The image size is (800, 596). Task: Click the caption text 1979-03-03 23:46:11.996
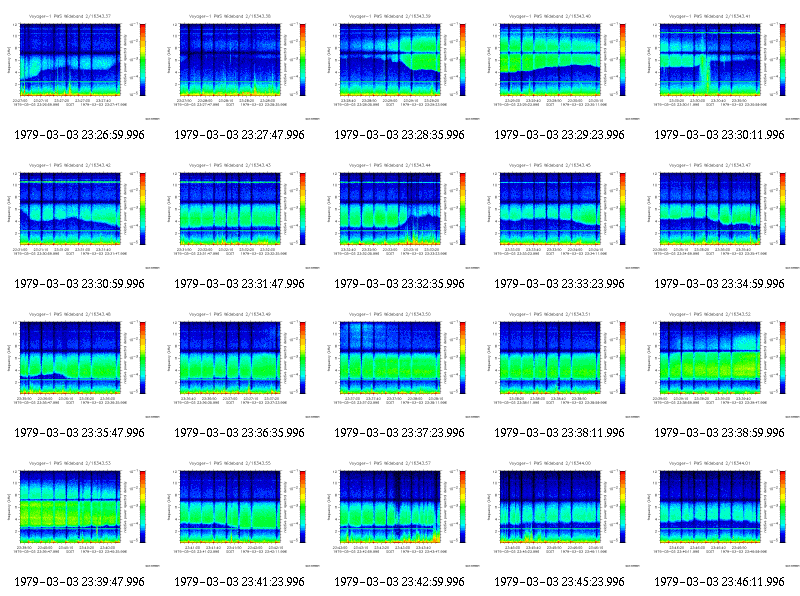coord(719,582)
